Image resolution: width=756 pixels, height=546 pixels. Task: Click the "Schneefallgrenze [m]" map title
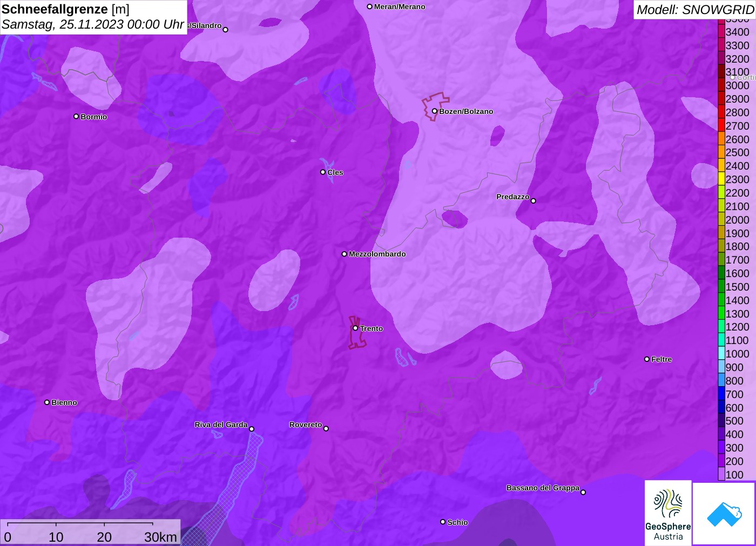[x=65, y=9]
